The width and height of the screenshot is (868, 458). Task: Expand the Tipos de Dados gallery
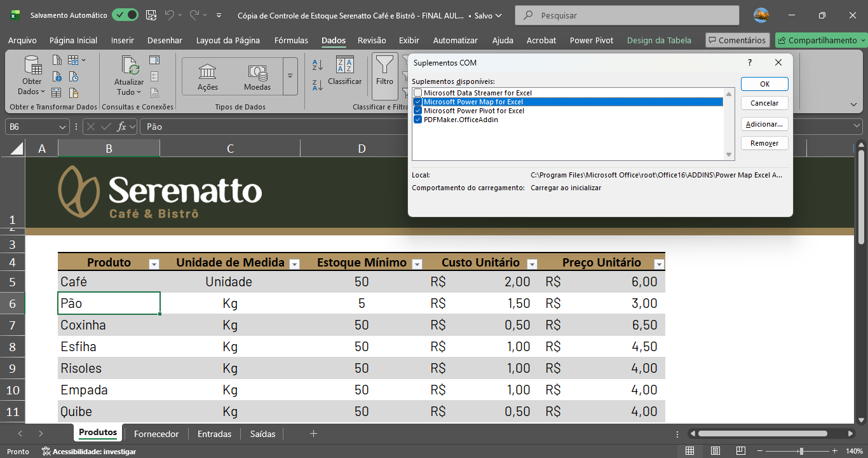pyautogui.click(x=290, y=76)
